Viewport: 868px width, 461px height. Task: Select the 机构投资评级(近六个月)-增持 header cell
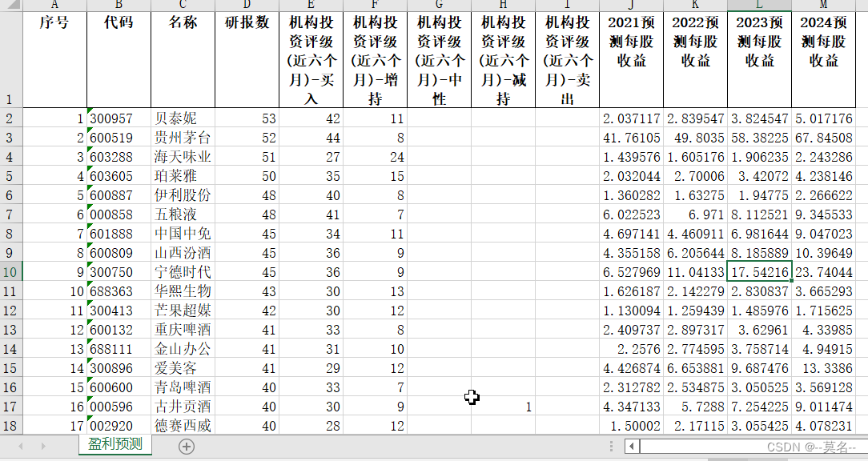(x=376, y=59)
